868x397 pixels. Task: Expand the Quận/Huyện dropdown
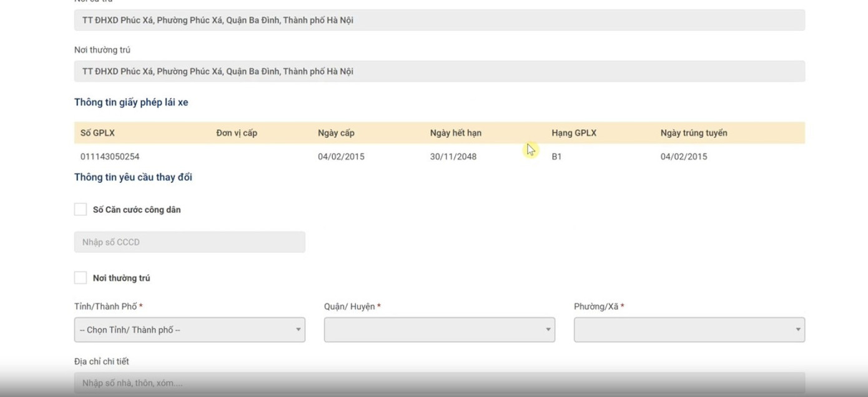click(439, 330)
